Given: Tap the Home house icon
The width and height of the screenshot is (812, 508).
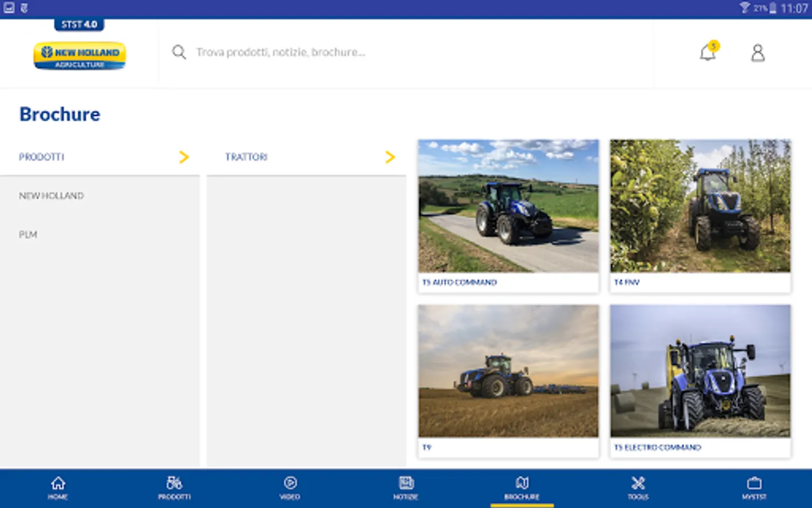Looking at the screenshot, I should (58, 483).
